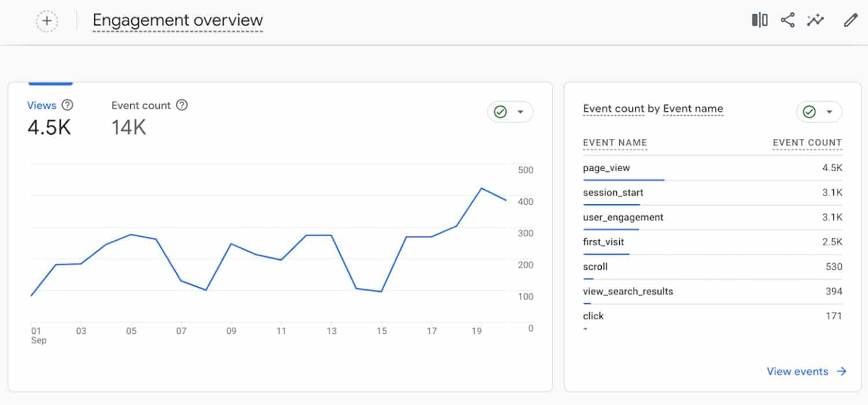
Task: Click the 530 scroll event count
Action: click(834, 267)
